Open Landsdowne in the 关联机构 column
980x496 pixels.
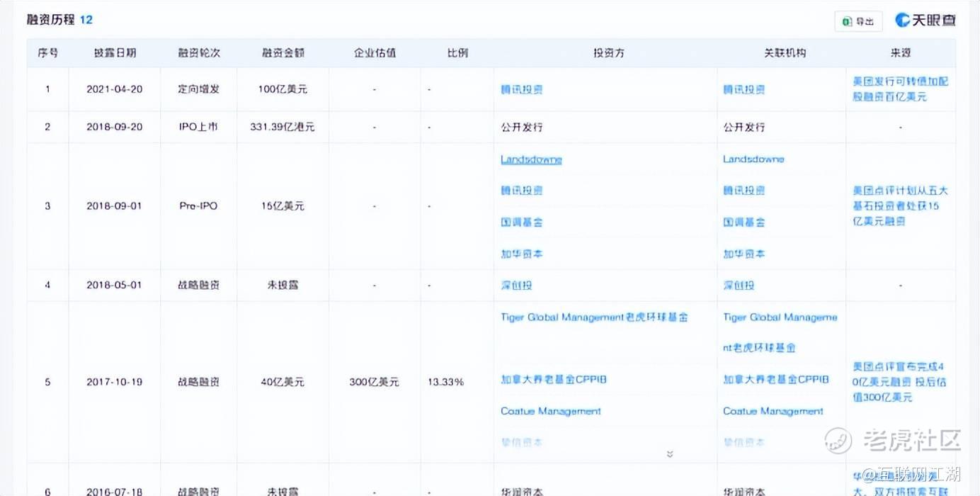pyautogui.click(x=753, y=159)
